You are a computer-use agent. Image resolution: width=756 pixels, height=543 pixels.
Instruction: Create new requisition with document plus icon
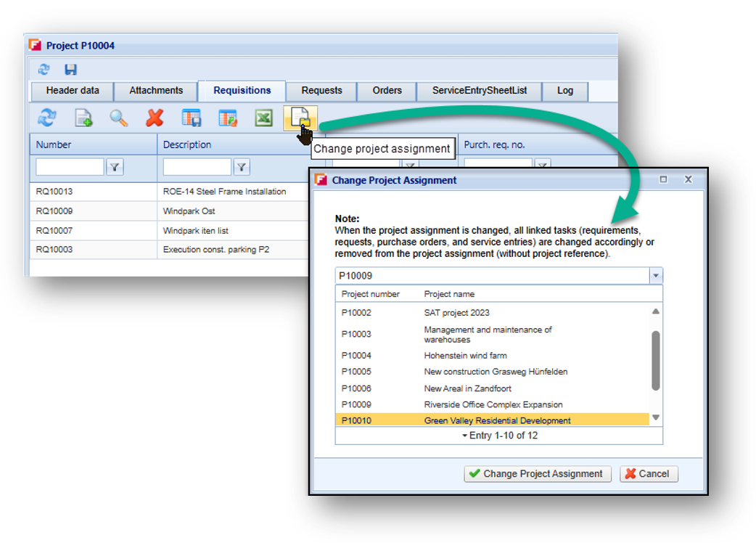pos(83,118)
